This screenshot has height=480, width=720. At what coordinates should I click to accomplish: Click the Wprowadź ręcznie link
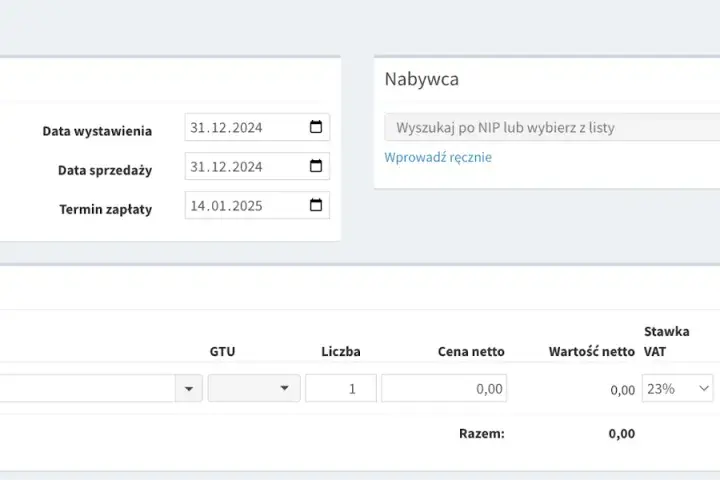coord(438,158)
